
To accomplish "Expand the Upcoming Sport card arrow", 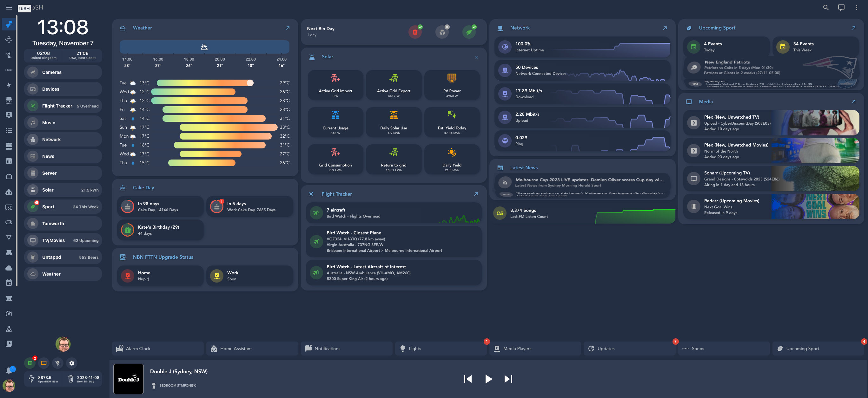I will tap(853, 28).
